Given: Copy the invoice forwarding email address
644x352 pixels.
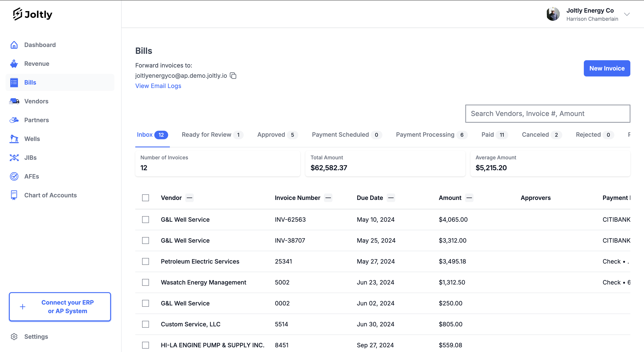Looking at the screenshot, I should (x=233, y=76).
